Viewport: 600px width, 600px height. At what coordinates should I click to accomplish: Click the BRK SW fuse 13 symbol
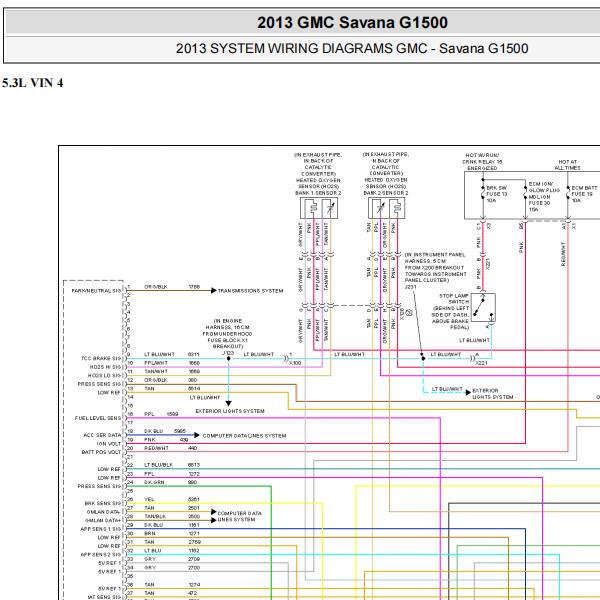click(483, 194)
